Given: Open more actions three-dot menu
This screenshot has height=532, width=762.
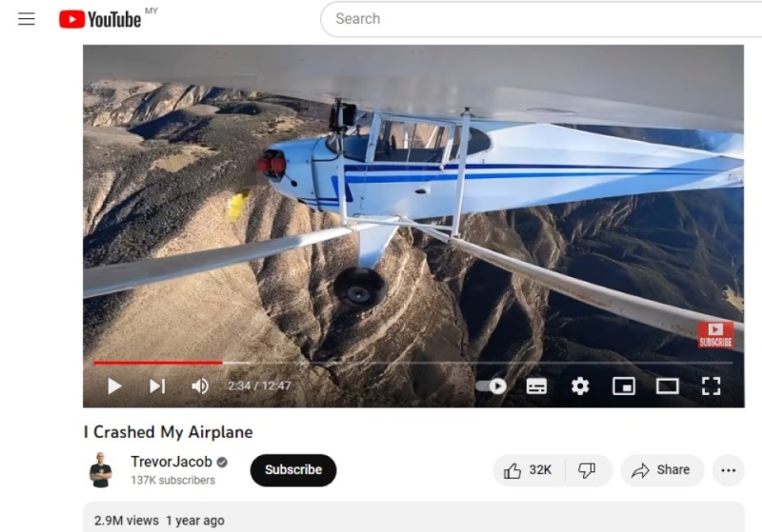Looking at the screenshot, I should tap(729, 470).
